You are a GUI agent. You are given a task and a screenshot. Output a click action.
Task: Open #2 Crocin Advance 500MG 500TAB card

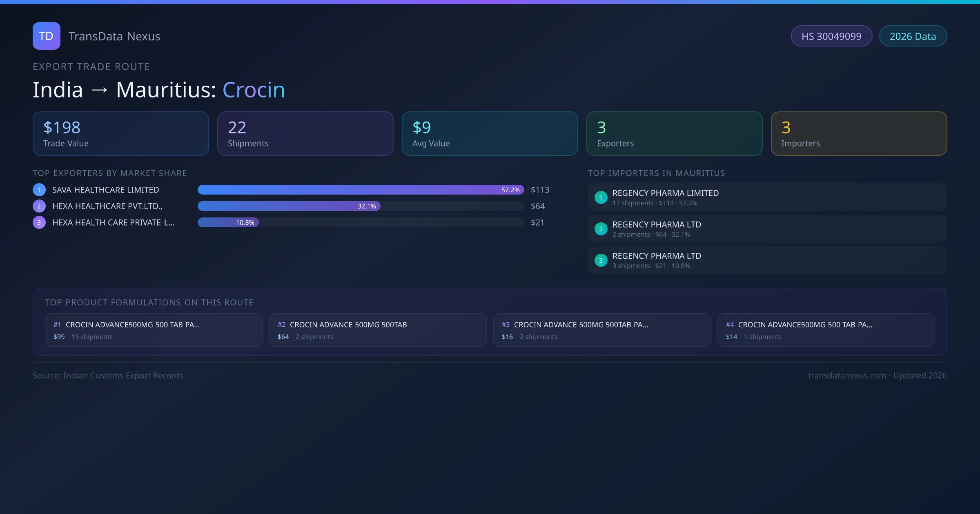(x=378, y=330)
